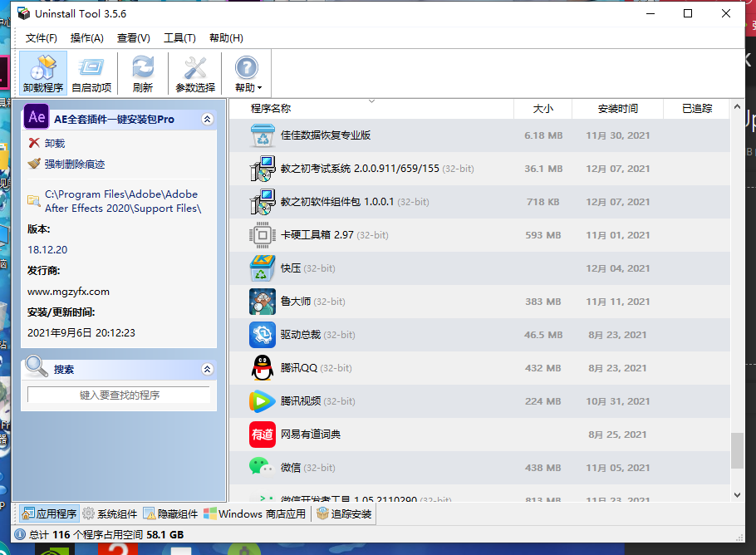Screen dimensions: 756x555
Task: Click the magnifier icon in 搜索 panel
Action: click(37, 366)
